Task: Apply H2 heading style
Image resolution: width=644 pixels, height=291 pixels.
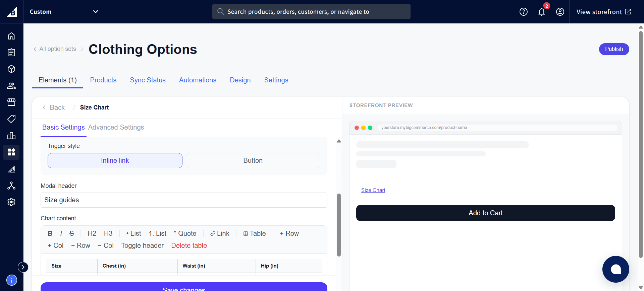Action: [92, 233]
